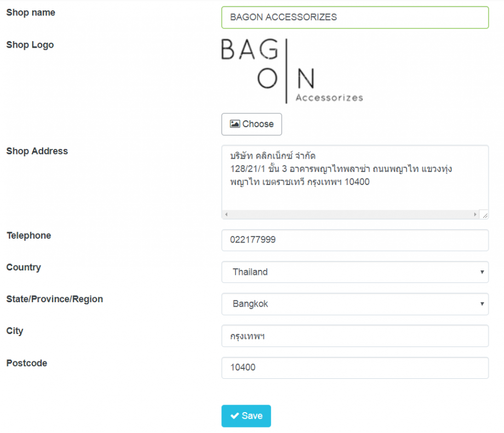Click the Shop Logo label
The height and width of the screenshot is (433, 504).
[30, 45]
